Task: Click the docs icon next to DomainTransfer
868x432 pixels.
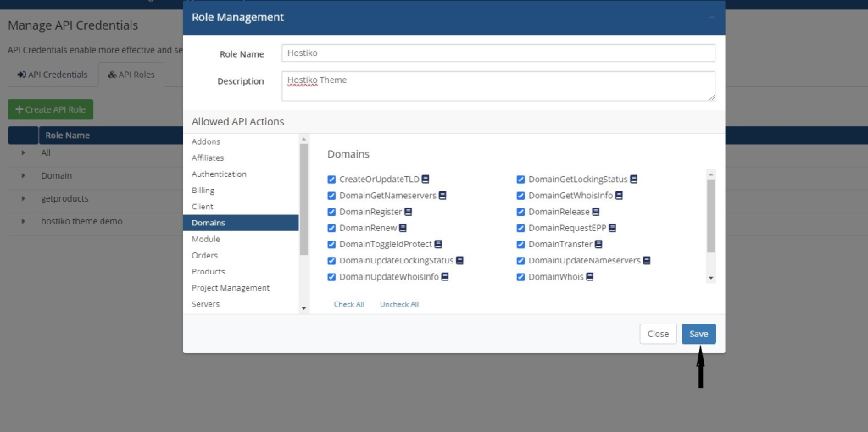Action: (598, 244)
